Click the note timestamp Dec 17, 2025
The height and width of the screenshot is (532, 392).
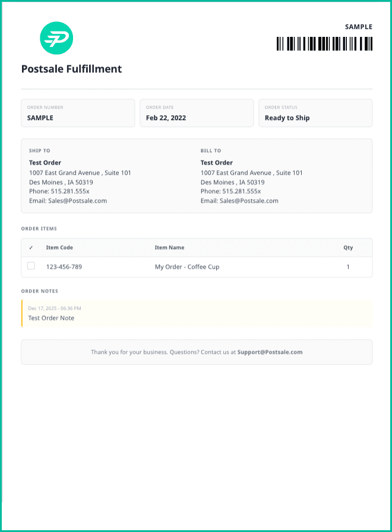click(55, 309)
